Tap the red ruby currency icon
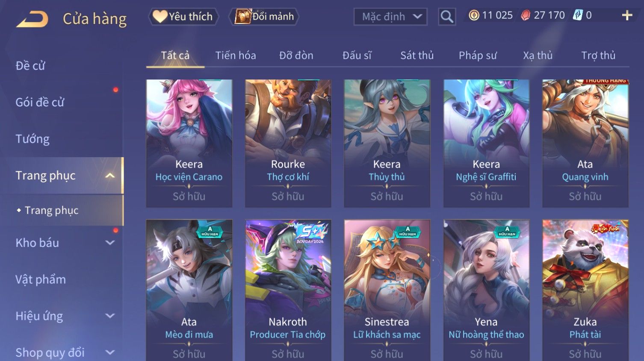644x361 pixels. (x=526, y=15)
